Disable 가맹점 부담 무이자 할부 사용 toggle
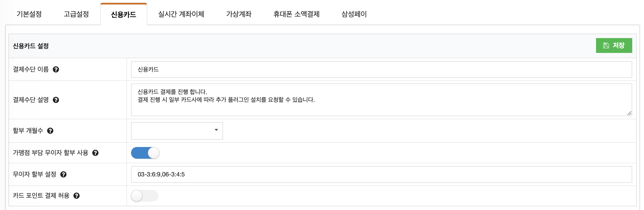Viewport: 644px width, 210px height. (x=145, y=153)
